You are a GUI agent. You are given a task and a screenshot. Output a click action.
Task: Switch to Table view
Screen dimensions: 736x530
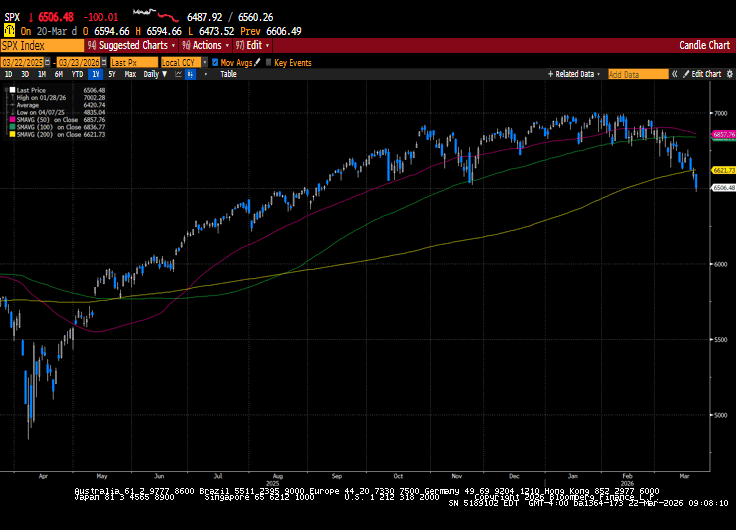pos(228,74)
